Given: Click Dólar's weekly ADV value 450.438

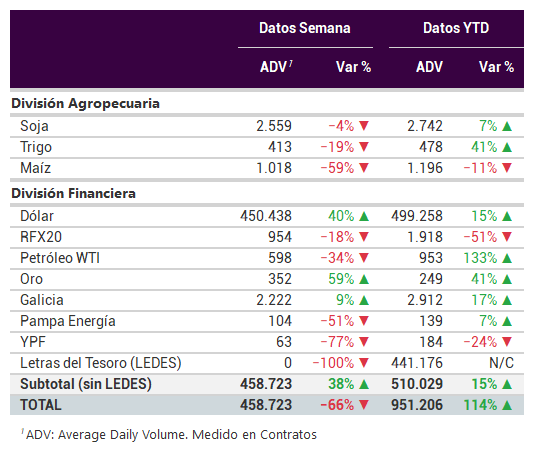Looking at the screenshot, I should 266,216.
